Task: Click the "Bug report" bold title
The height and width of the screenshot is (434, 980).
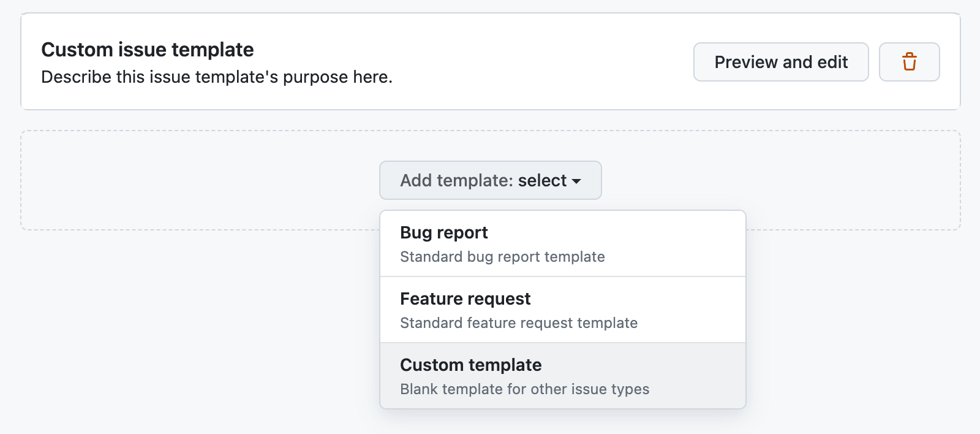Action: 443,233
